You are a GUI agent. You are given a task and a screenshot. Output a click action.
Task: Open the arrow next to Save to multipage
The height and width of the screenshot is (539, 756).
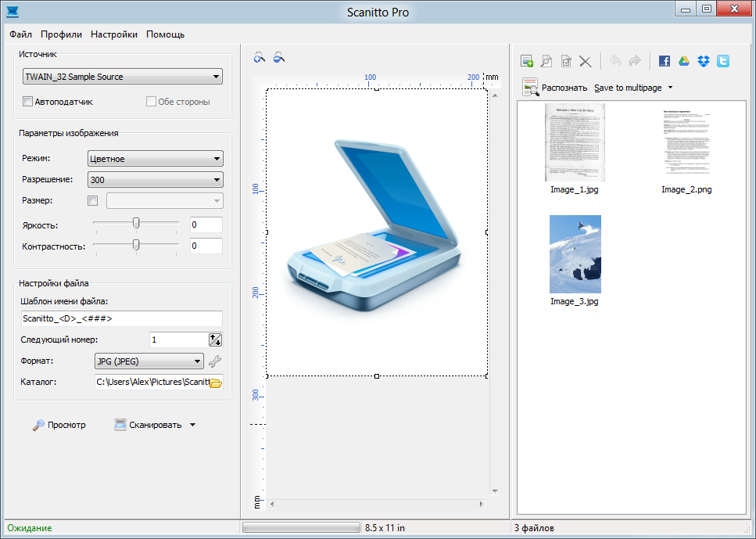pos(670,88)
